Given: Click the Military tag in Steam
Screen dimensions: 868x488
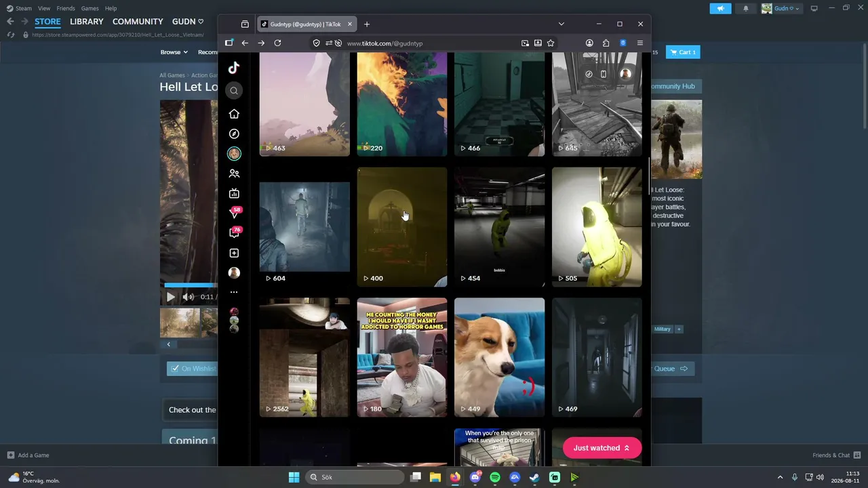Looking at the screenshot, I should pos(663,329).
